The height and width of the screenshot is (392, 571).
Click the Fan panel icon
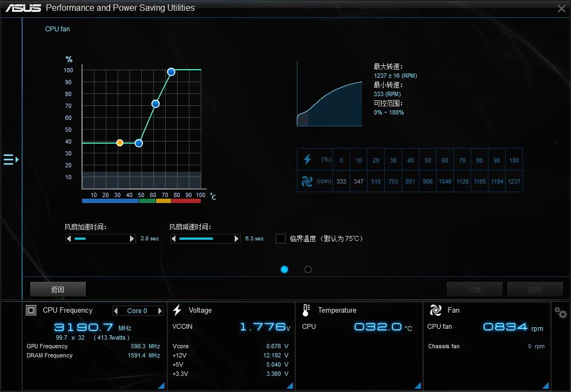pyautogui.click(x=436, y=310)
